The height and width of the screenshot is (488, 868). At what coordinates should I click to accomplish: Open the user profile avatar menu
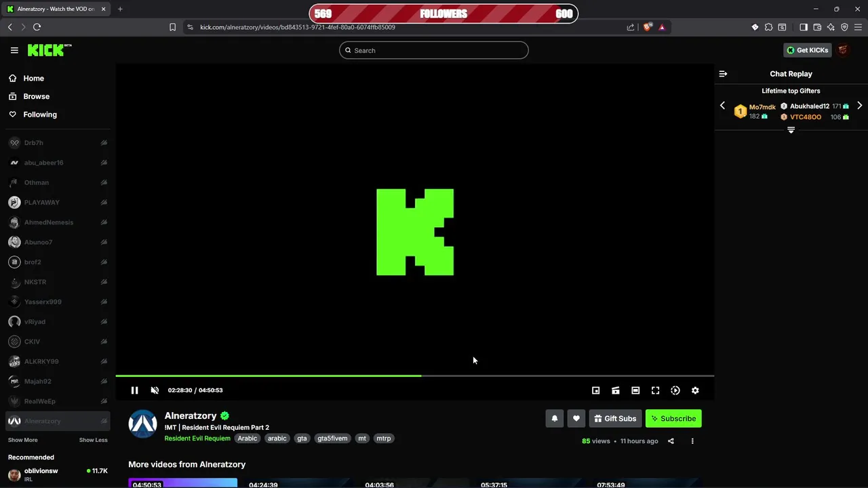(x=843, y=50)
